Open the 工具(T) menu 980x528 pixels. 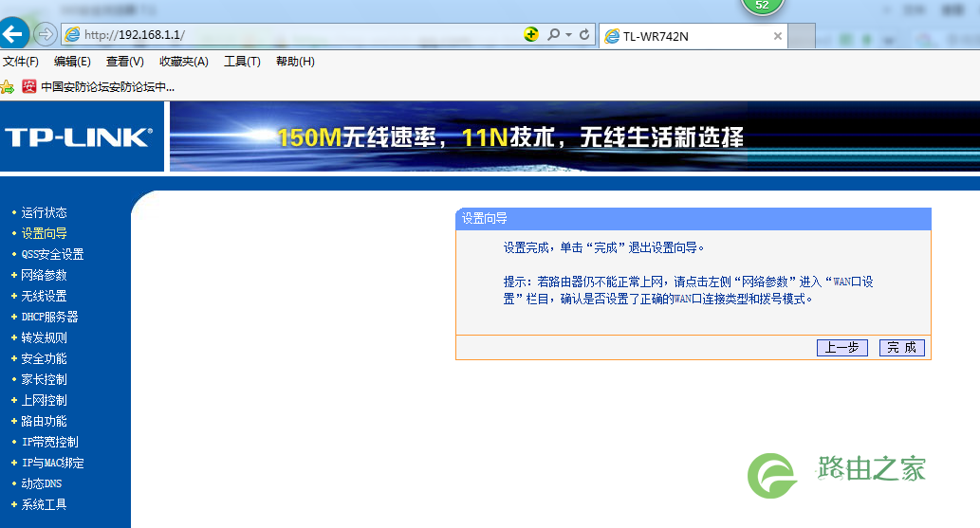(x=243, y=62)
